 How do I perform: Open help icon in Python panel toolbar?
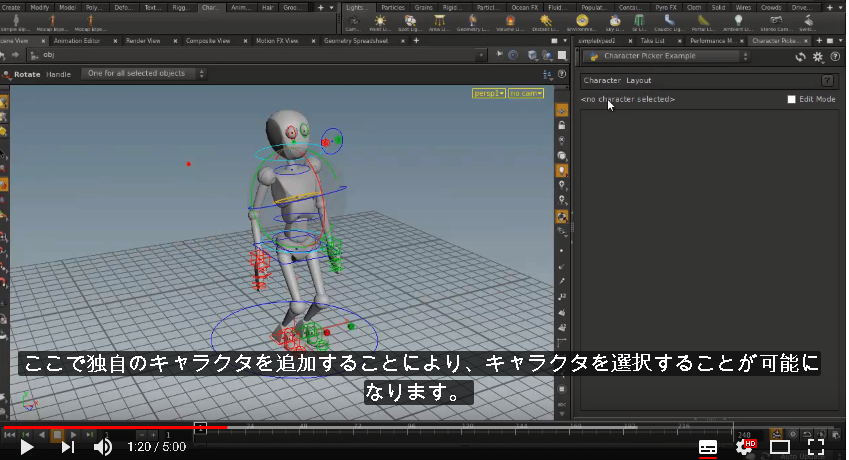pos(835,56)
